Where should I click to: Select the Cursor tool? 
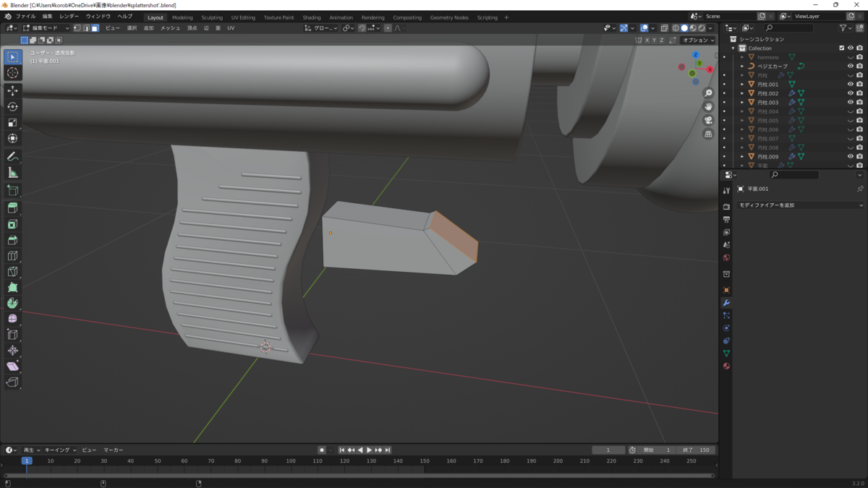point(12,73)
